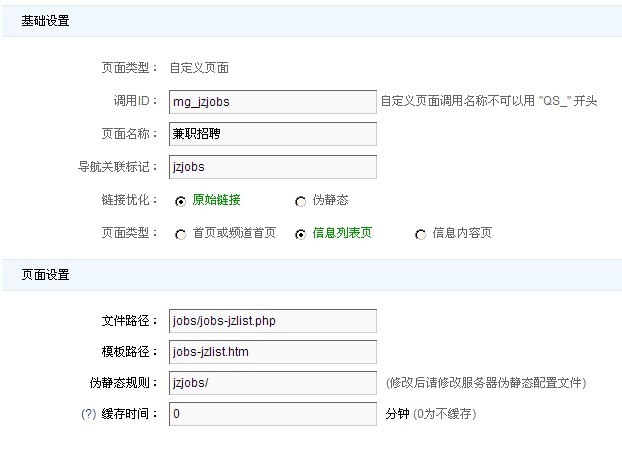
Task: Focus the 文件路径 field with jobs/jobs-jzlist.php
Action: pyautogui.click(x=272, y=320)
